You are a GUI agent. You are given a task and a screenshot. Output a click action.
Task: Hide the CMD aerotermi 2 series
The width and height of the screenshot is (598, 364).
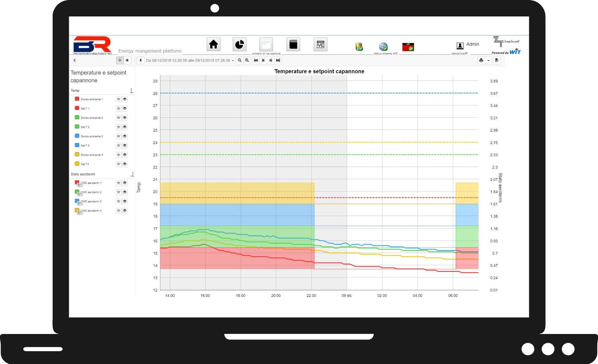(125, 192)
